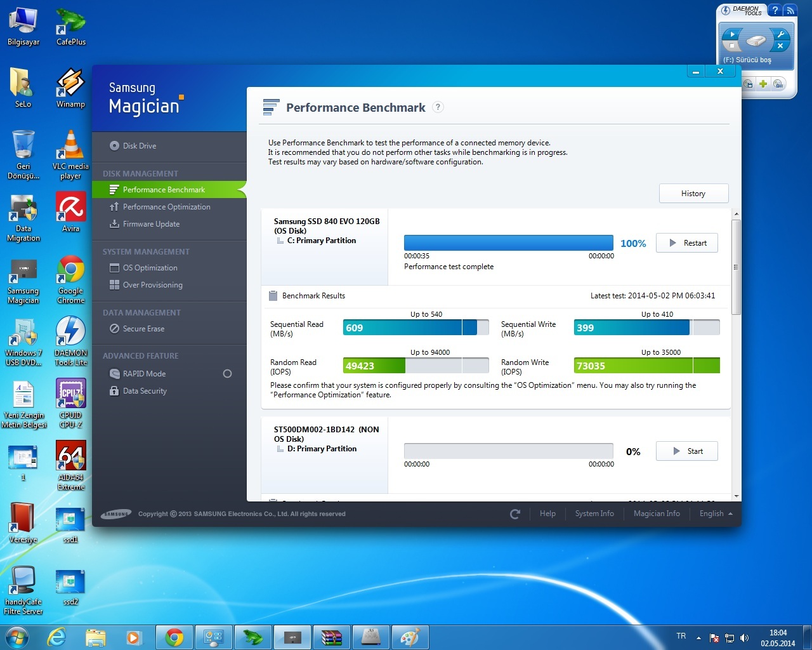Open OS Optimization section
Screen dimensions: 812x650
coord(143,268)
